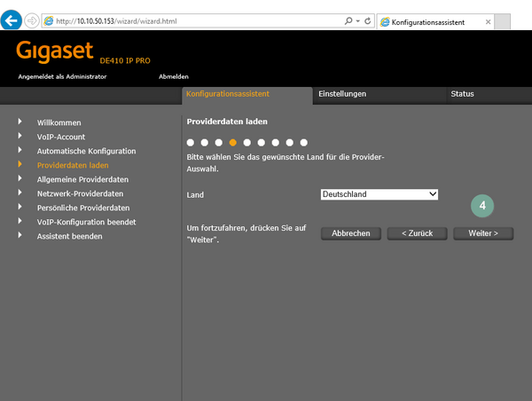532x401 pixels.
Task: Close the Konfigurationsassistent browser tab
Action: pos(488,21)
